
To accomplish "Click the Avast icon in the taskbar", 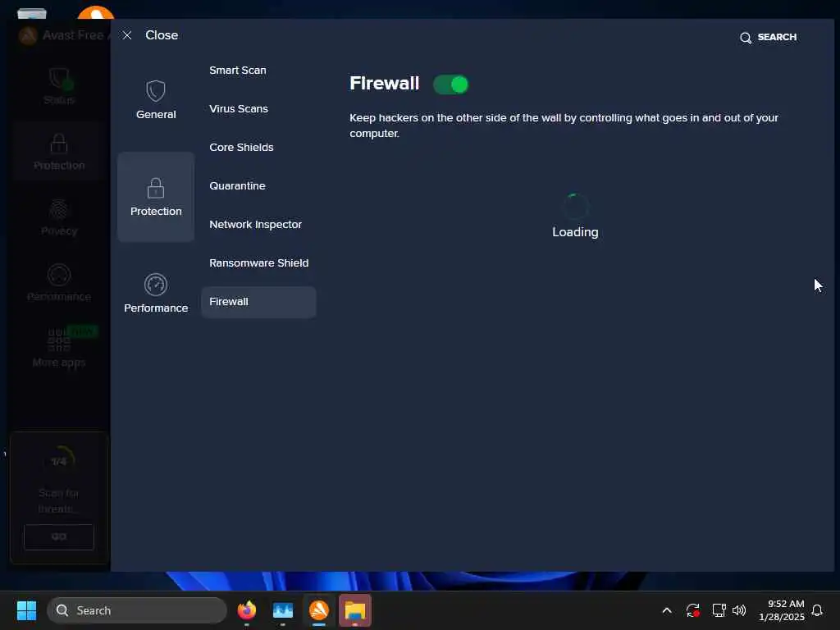I will click(319, 610).
